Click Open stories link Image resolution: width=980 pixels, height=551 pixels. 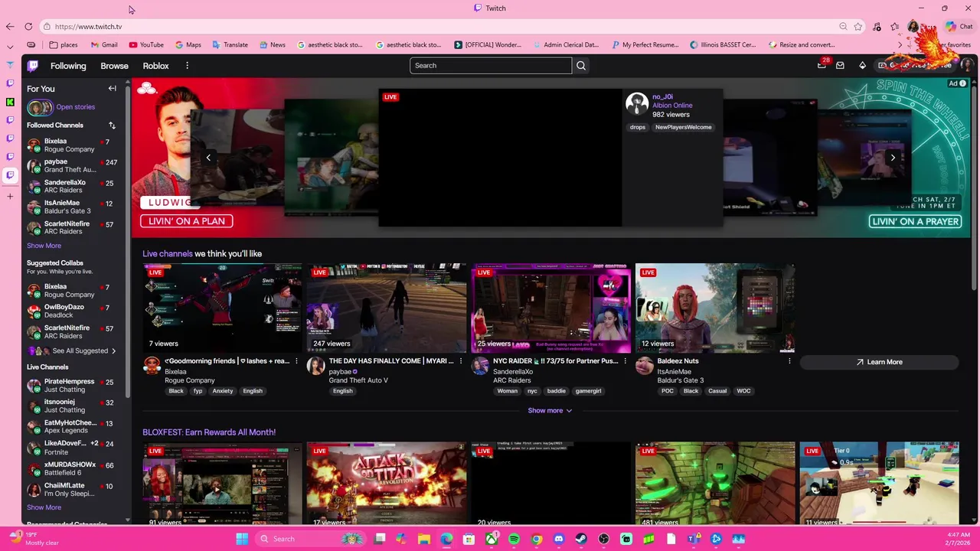pos(75,107)
